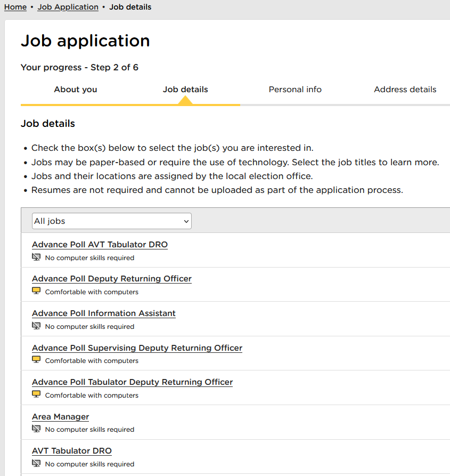Go to the Home breadcrumb link
This screenshot has height=476, width=450.
coord(15,7)
